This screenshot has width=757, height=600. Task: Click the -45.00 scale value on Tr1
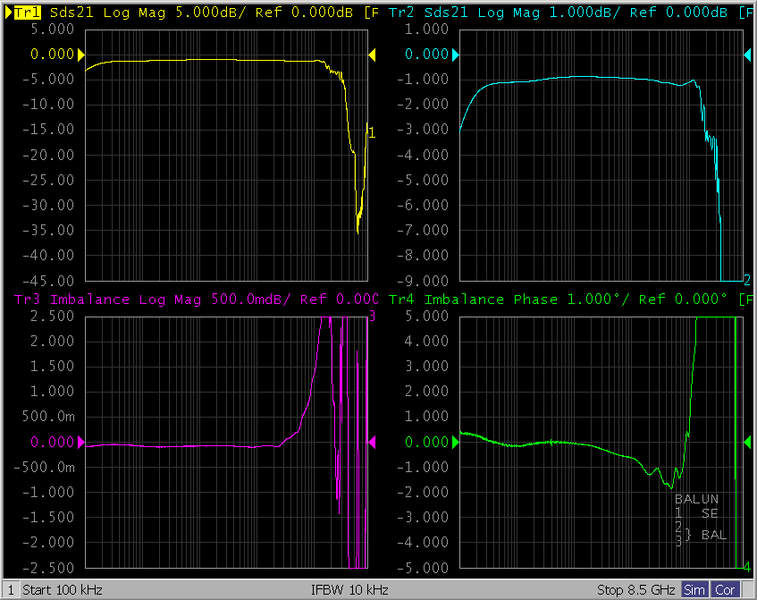48,280
